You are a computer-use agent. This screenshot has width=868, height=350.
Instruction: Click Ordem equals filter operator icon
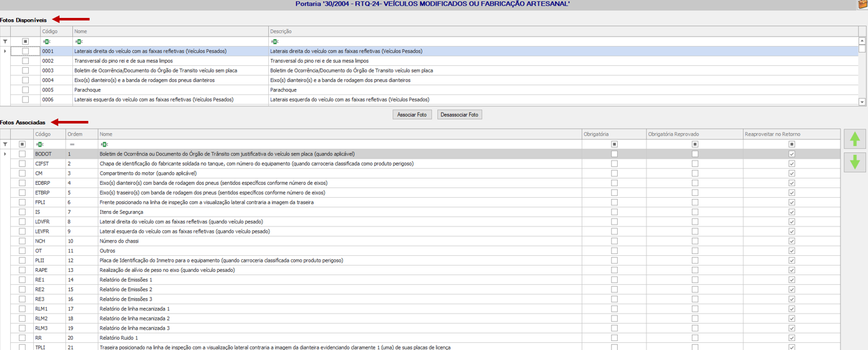tap(72, 145)
